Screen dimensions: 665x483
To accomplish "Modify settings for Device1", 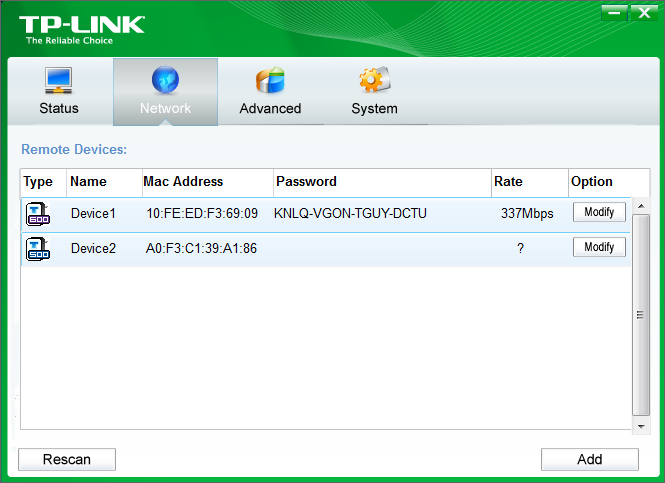I will tap(599, 212).
